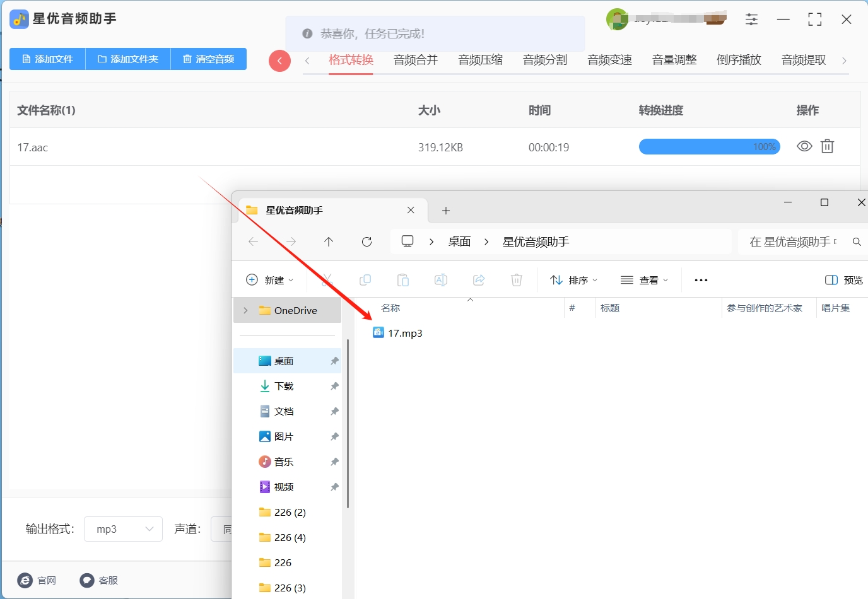
Task: Expand chevron before 桌面 in address bar
Action: pos(431,241)
